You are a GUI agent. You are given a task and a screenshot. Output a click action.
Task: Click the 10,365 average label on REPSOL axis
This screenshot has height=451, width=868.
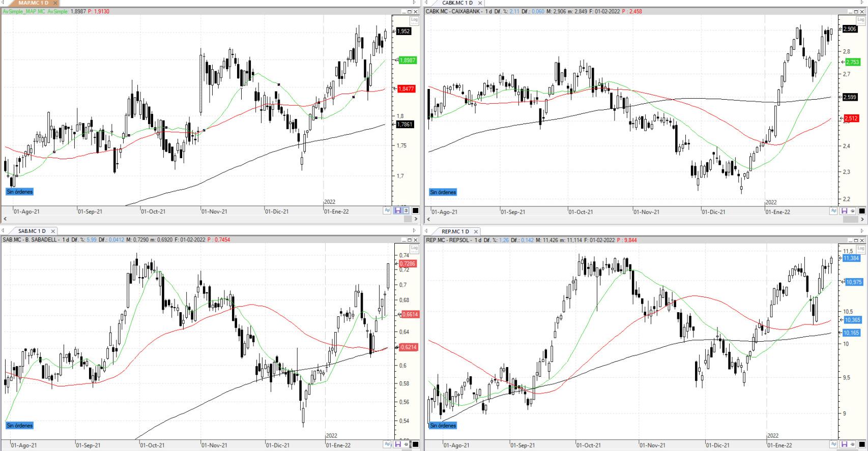(x=852, y=320)
